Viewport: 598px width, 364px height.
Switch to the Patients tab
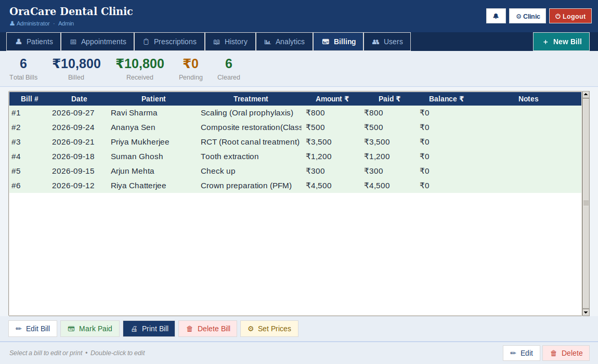[x=34, y=42]
